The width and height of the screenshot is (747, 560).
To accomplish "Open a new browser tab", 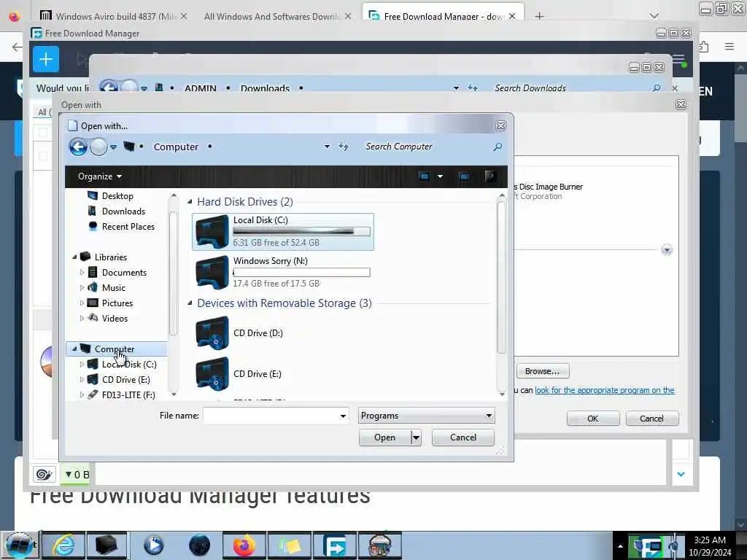I will click(x=539, y=17).
